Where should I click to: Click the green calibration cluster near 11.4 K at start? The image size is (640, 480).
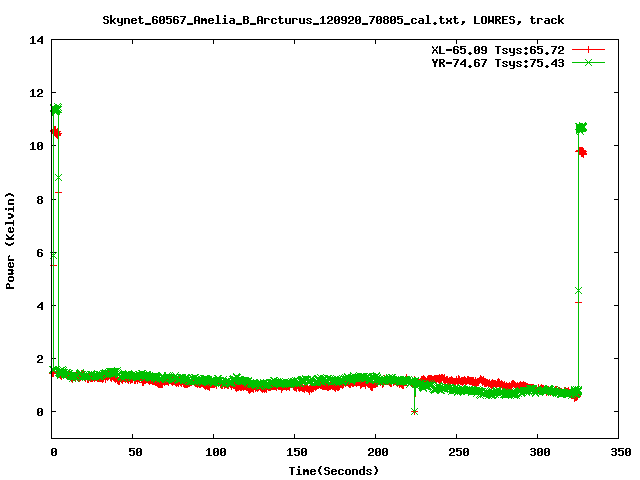[x=56, y=109]
